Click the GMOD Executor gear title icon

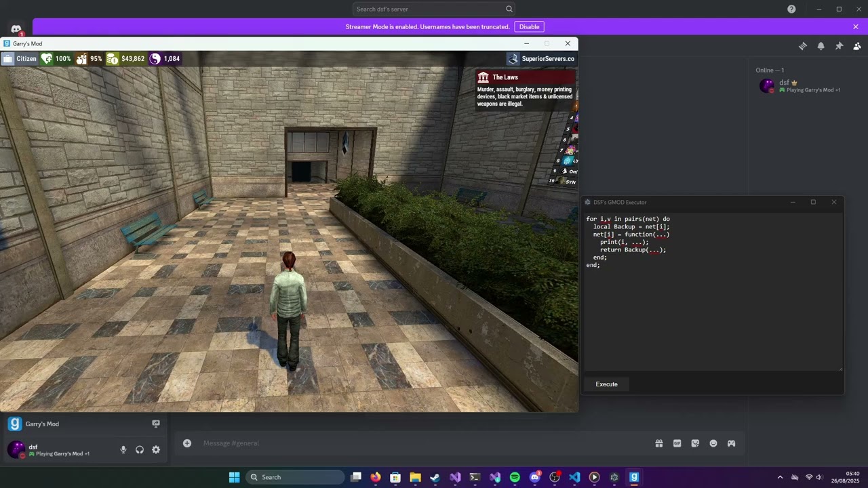[x=588, y=202]
